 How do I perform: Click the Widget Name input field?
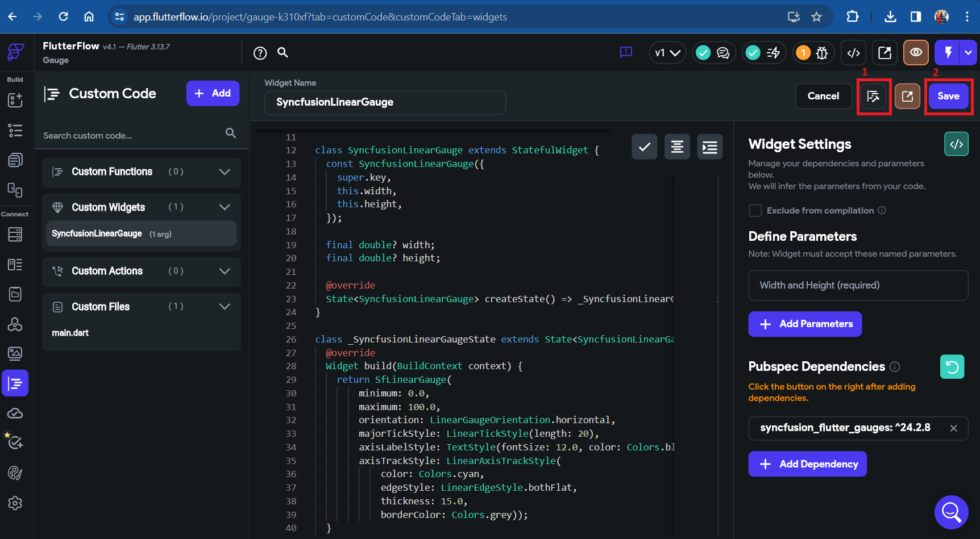click(385, 103)
